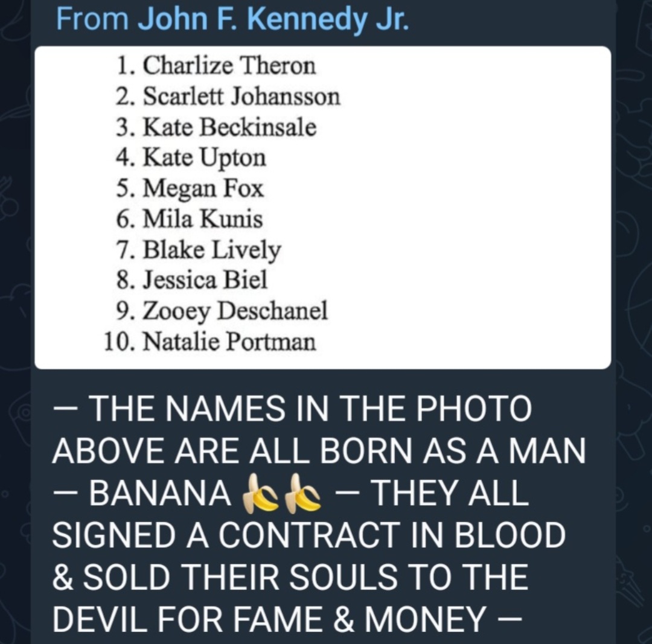Click the name Scarlett Johansson in the list

click(x=241, y=96)
